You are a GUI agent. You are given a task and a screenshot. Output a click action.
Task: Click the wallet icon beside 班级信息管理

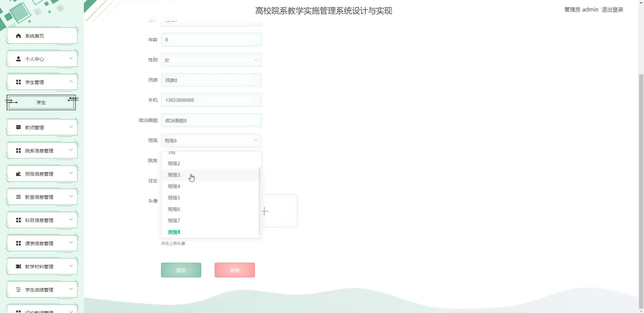(18, 174)
